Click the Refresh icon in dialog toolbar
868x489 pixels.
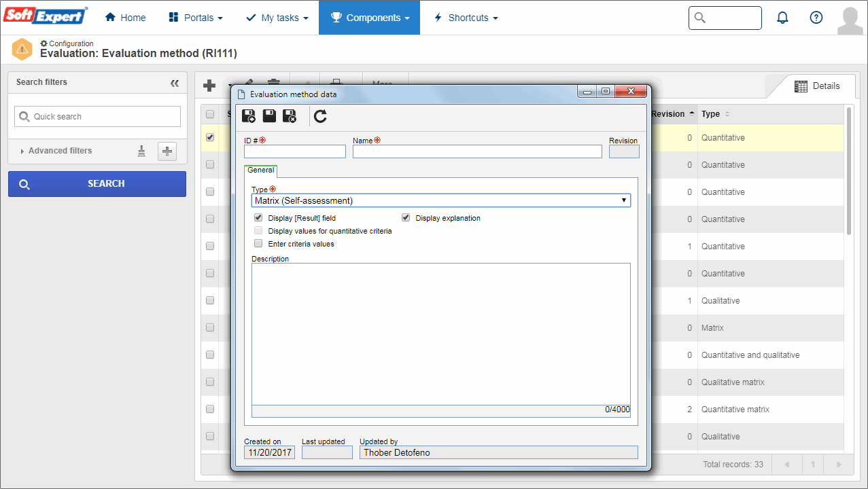[320, 116]
